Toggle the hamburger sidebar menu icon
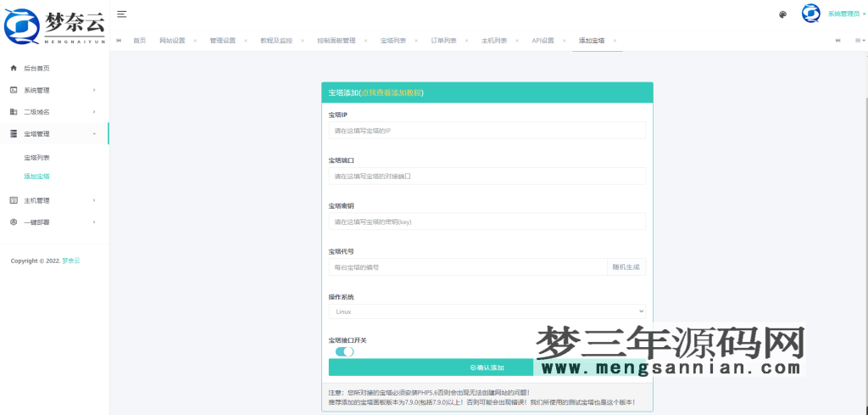This screenshot has height=415, width=868. click(x=122, y=14)
